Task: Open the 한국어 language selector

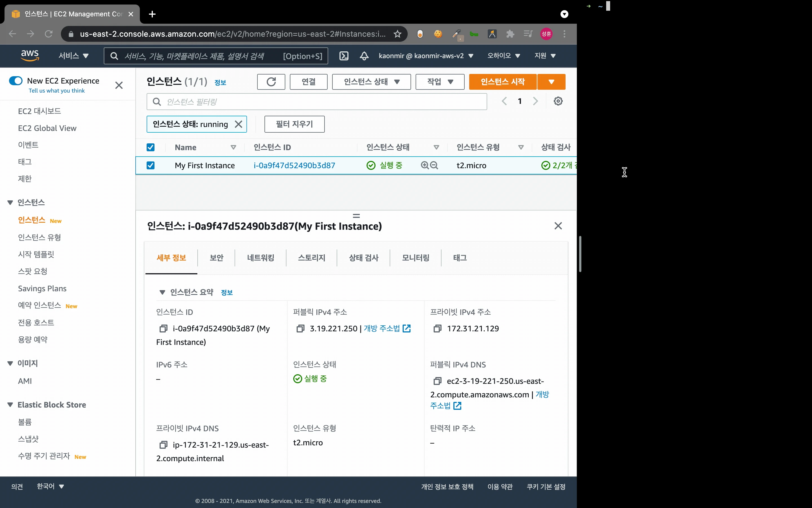Action: click(x=50, y=486)
